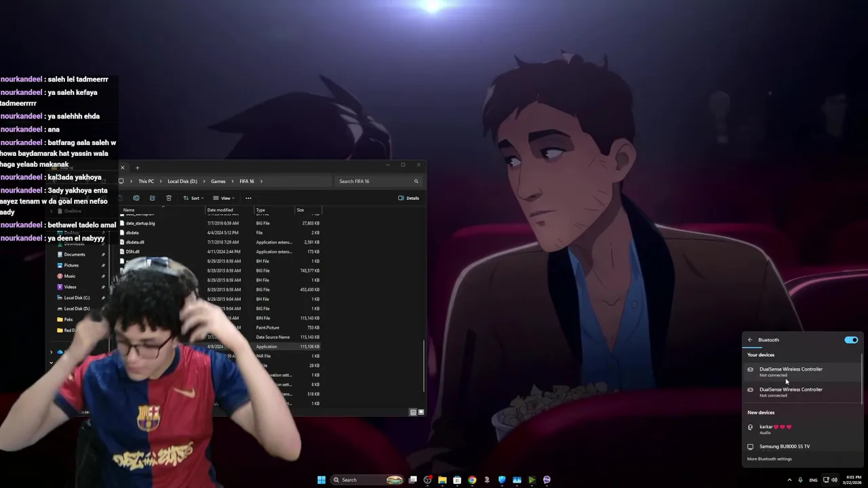The height and width of the screenshot is (488, 868).
Task: Click the display icon beside Samsung BU8000
Action: (750, 447)
